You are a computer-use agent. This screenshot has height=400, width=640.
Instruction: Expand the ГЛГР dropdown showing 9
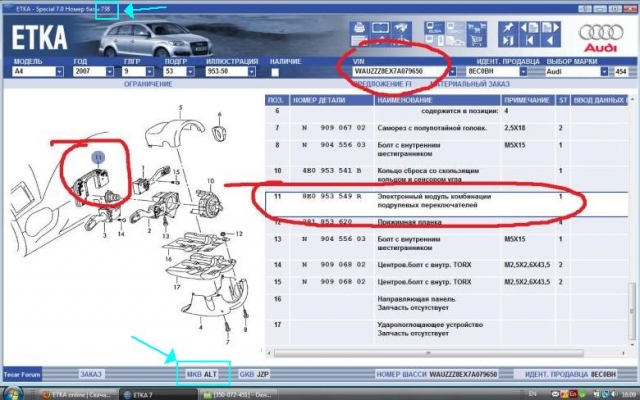coord(149,71)
